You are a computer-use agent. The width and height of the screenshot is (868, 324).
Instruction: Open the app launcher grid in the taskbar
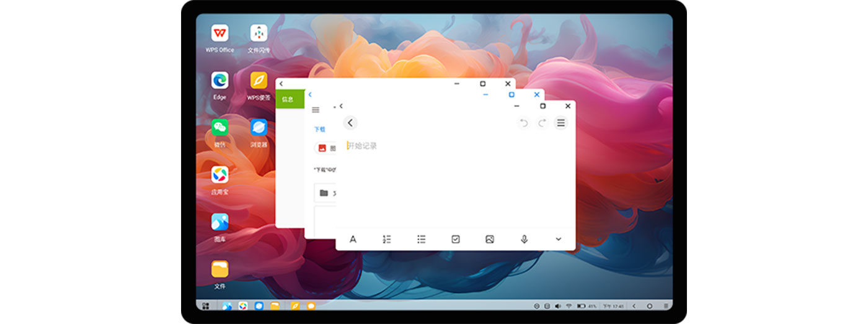click(206, 306)
